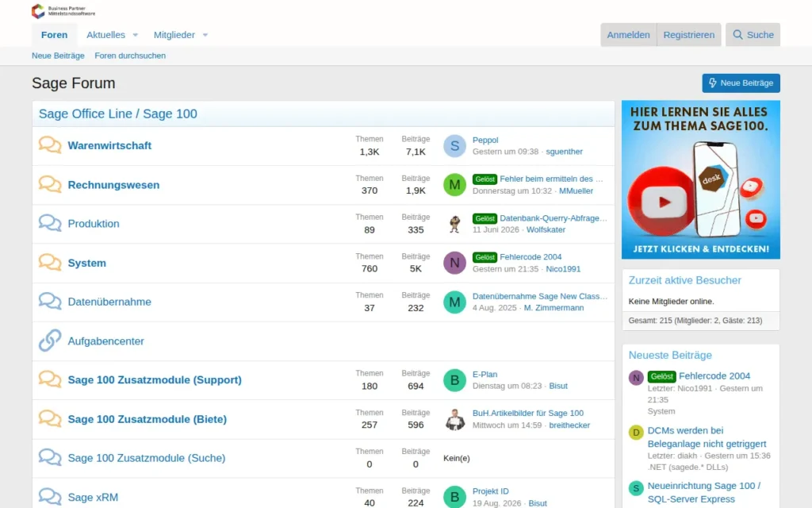This screenshot has width=812, height=508.
Task: Click the System forum speech bubble icon
Action: pos(50,262)
